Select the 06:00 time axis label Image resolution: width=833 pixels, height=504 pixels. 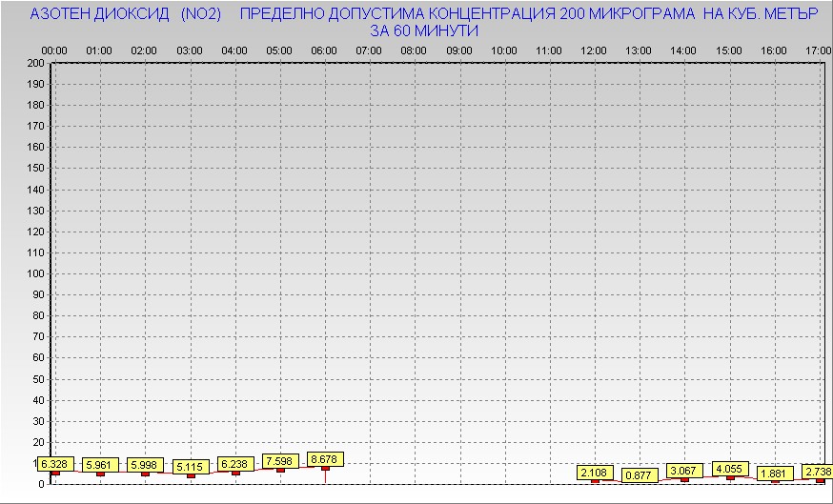tap(324, 50)
